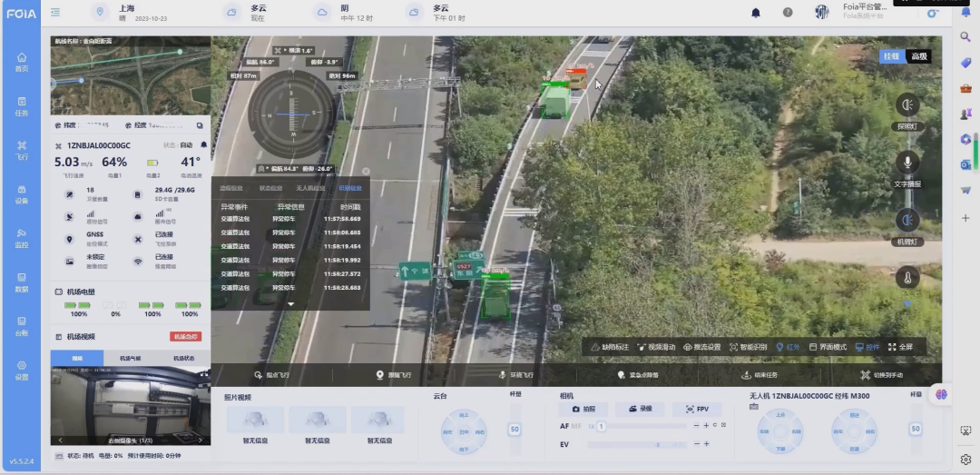This screenshot has width=980, height=475.
Task: Click the 监控 monitoring sidebar icon
Action: pos(21,238)
